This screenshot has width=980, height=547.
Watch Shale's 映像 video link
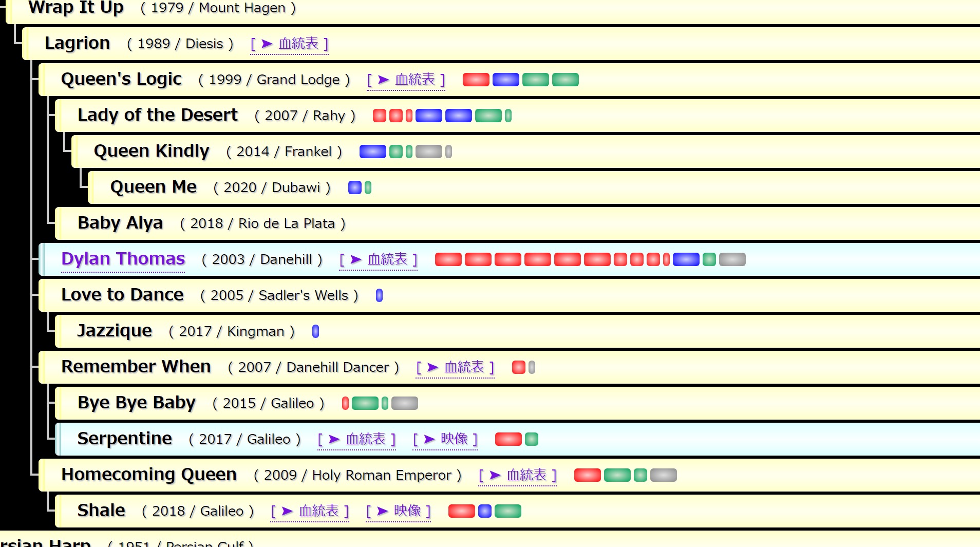[x=399, y=512]
